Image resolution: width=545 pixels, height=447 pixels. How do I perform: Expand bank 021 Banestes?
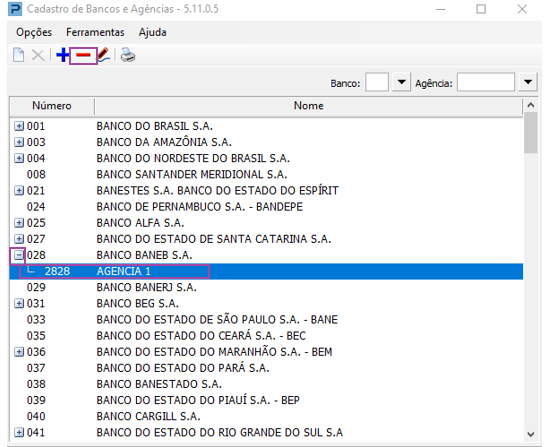[x=19, y=191]
